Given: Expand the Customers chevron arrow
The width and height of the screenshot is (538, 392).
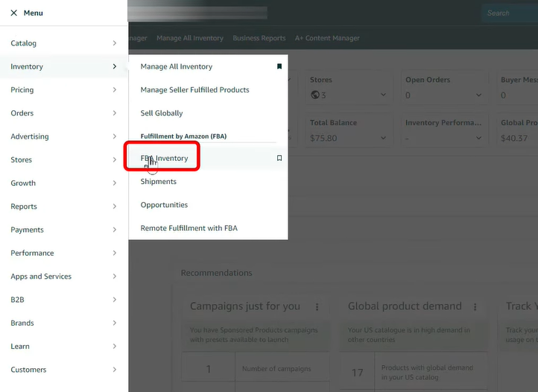Looking at the screenshot, I should coord(115,370).
